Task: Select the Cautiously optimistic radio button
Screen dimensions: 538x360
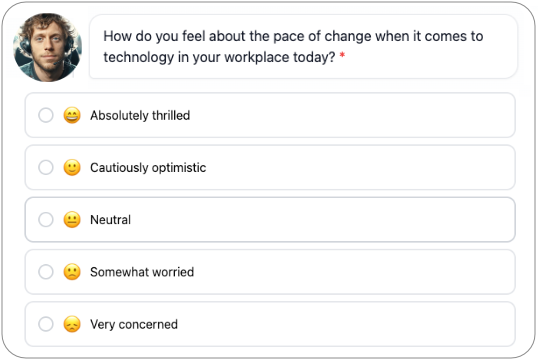Action: coord(46,167)
